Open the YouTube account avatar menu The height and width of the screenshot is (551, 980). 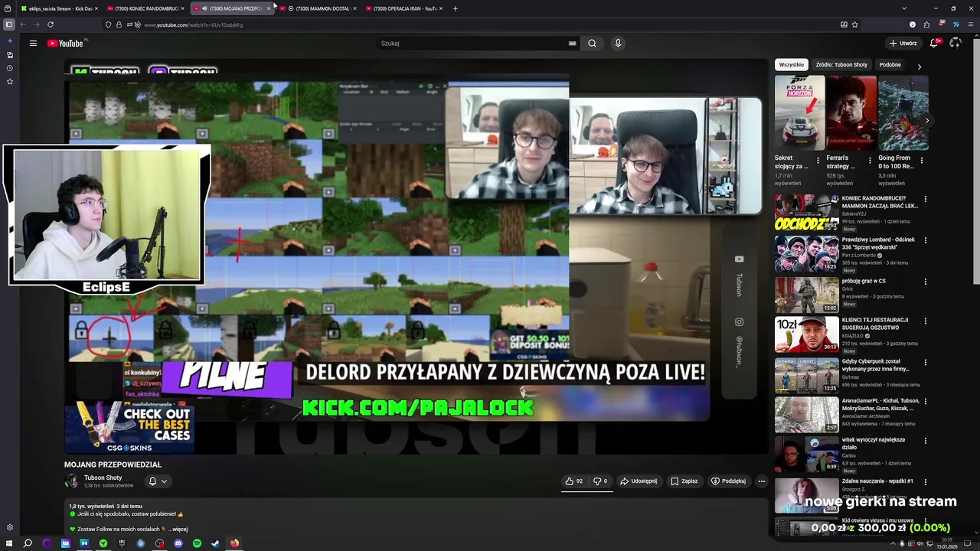[955, 44]
